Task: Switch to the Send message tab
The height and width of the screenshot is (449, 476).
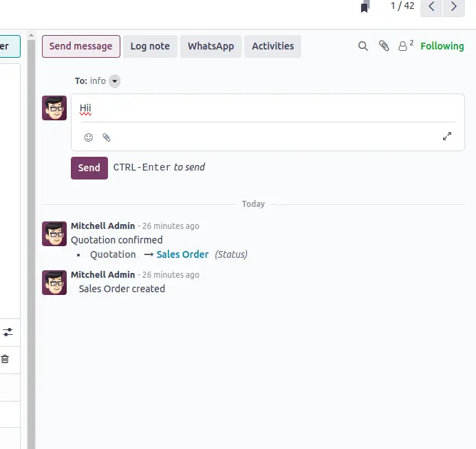Action: point(81,47)
